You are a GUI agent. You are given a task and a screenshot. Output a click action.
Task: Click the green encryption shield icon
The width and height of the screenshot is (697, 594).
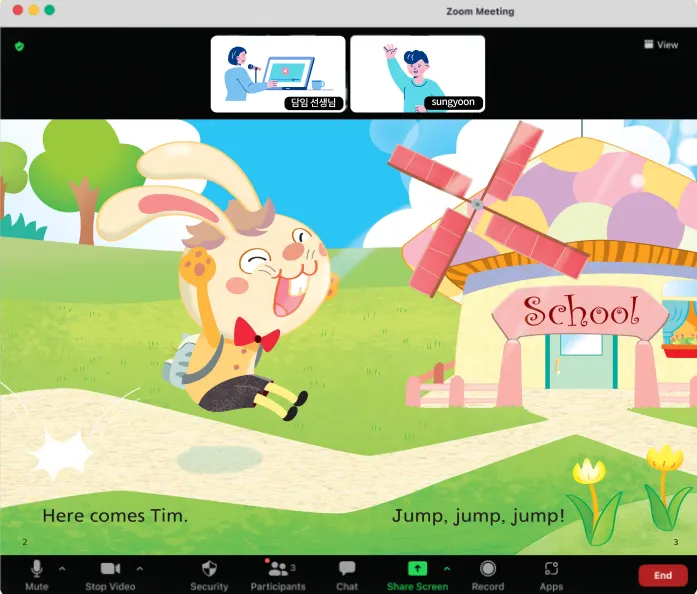click(19, 46)
